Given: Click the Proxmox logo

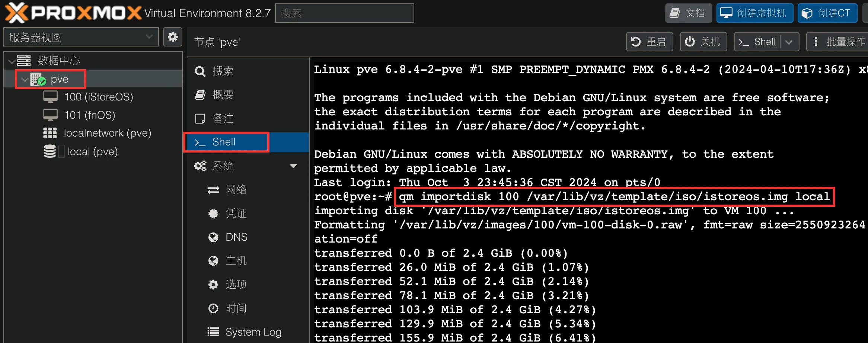Looking at the screenshot, I should coord(73,13).
